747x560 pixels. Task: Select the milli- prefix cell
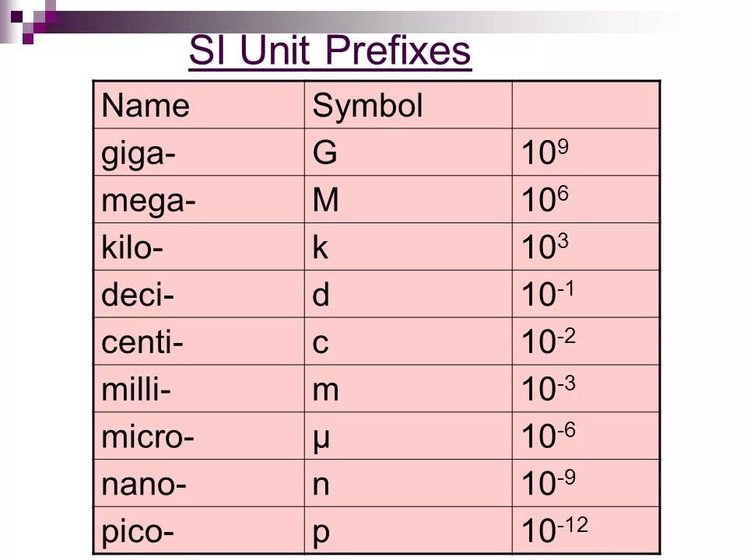[198, 389]
